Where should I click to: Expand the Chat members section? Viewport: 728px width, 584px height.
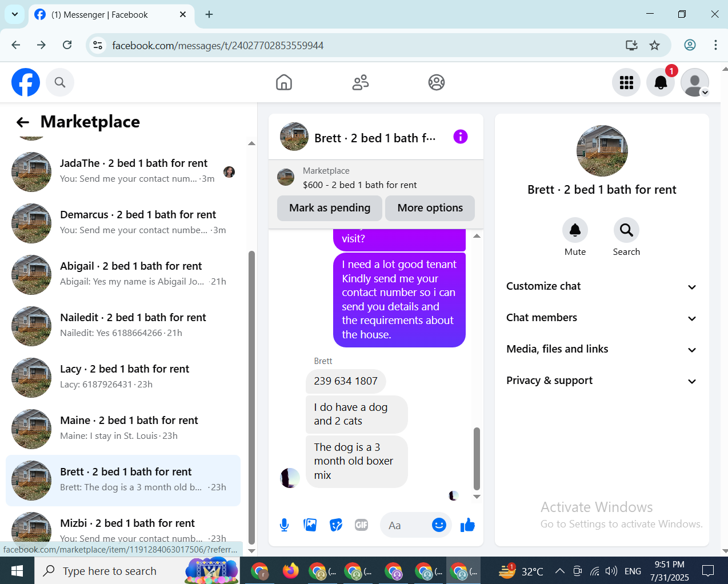602,318
